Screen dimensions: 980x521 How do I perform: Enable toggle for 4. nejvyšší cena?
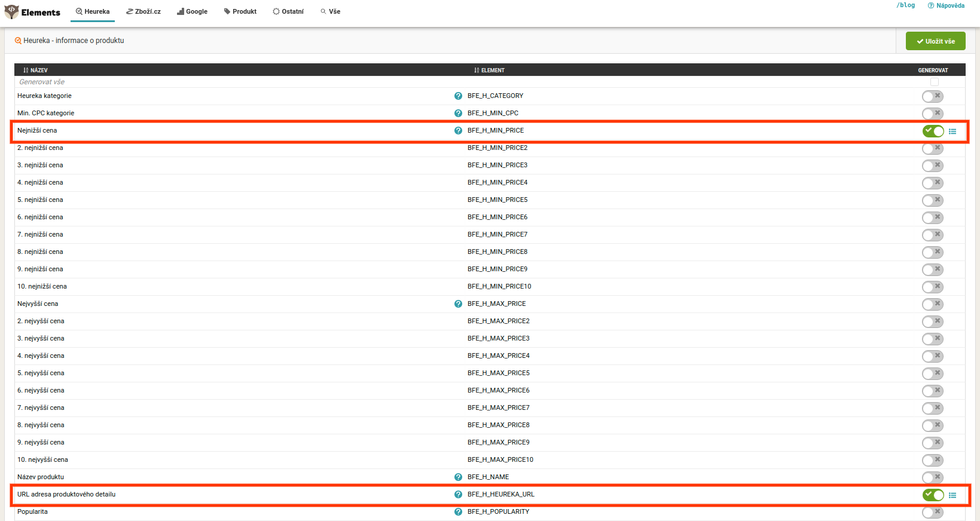[x=933, y=356]
